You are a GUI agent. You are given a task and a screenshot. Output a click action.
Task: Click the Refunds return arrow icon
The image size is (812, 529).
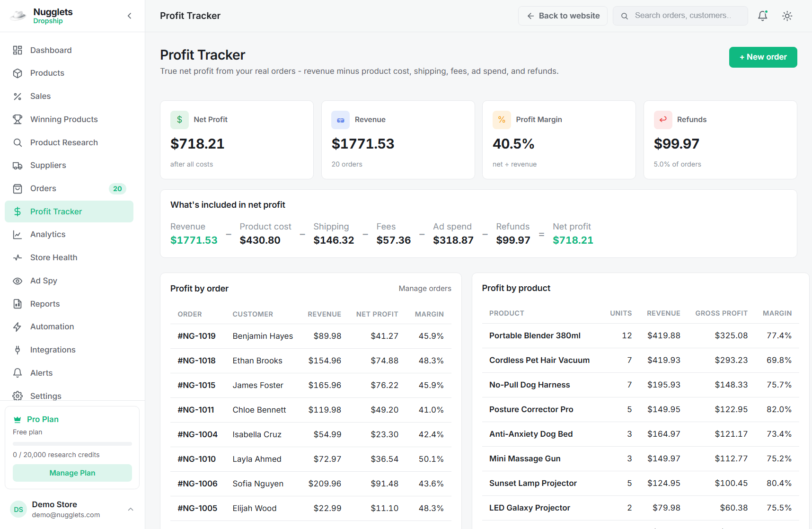point(663,120)
